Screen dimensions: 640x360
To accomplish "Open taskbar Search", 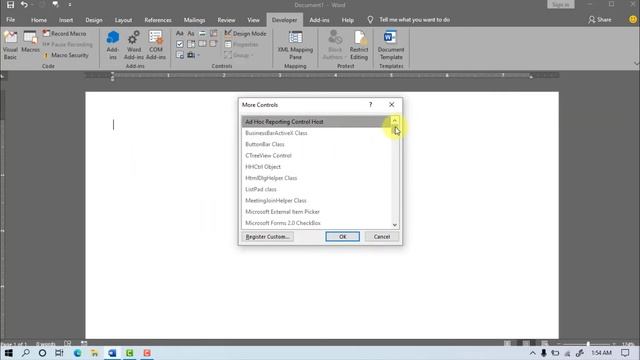I will [26, 353].
